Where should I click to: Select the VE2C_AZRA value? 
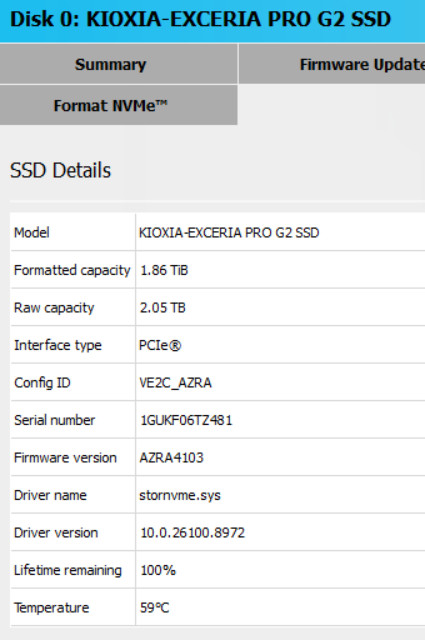tap(175, 383)
